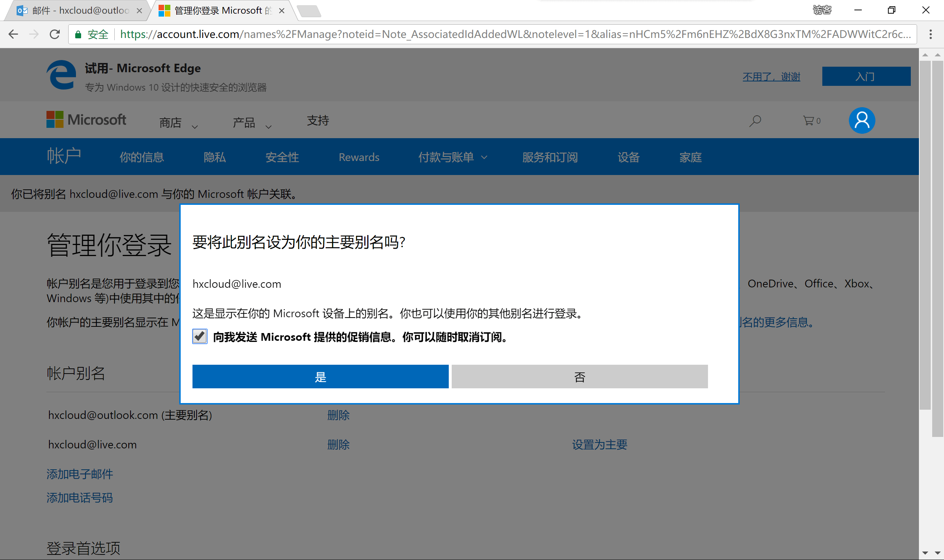Click the 入门 button in Edge banner
The width and height of the screenshot is (944, 560).
(x=866, y=77)
